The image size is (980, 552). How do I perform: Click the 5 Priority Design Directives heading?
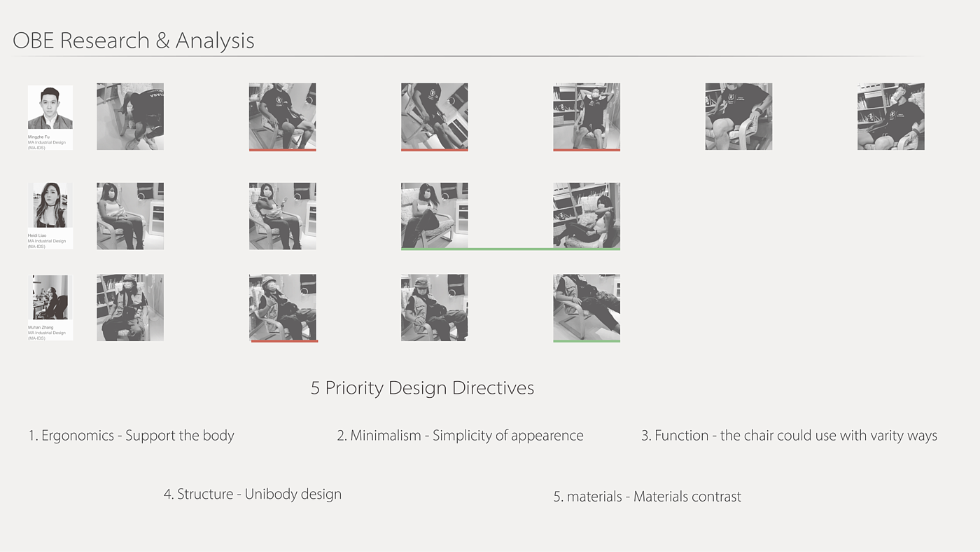pyautogui.click(x=422, y=388)
